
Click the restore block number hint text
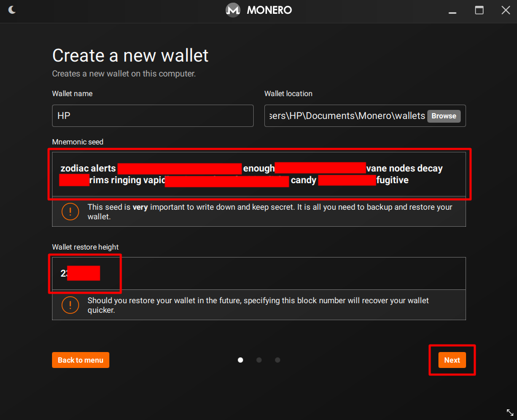pos(258,305)
